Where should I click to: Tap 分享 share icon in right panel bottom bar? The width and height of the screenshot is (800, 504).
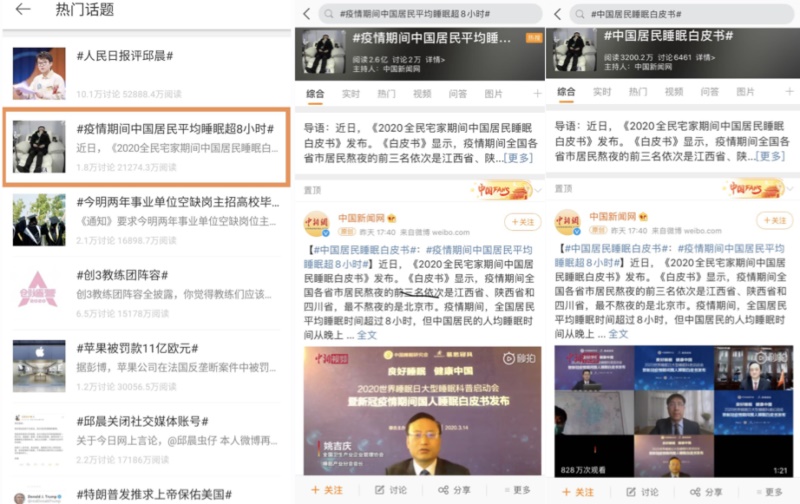coord(695,492)
